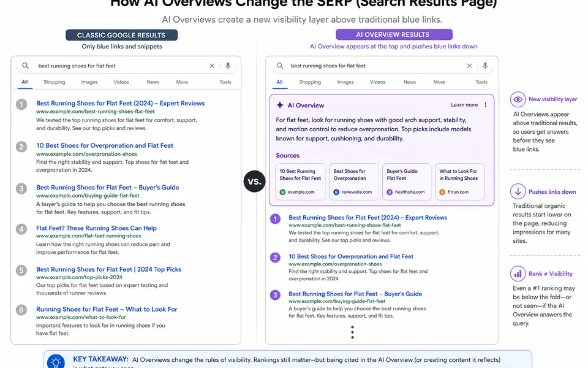Click the vertical ellipsis below AI panel results
The image size is (588, 368).
pyautogui.click(x=352, y=332)
